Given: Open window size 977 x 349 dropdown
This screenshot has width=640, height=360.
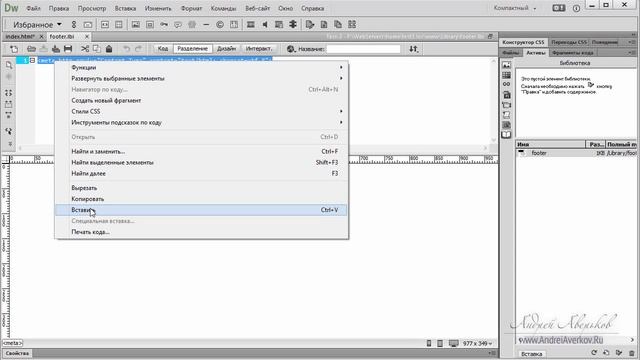Looking at the screenshot, I should coord(478,344).
